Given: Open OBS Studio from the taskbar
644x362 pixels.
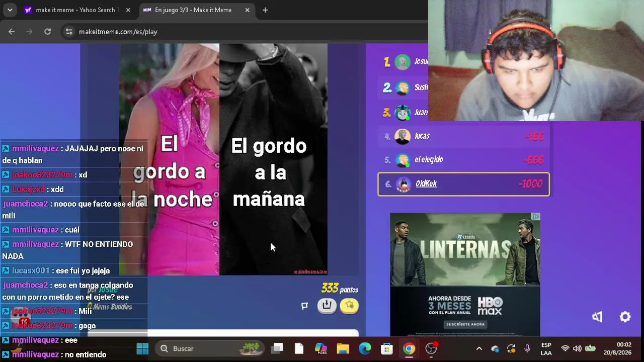Looking at the screenshot, I should click(431, 348).
